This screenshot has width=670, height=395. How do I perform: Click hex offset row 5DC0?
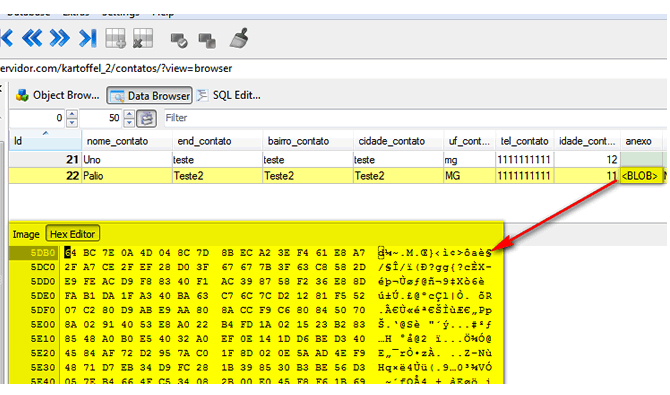43,268
